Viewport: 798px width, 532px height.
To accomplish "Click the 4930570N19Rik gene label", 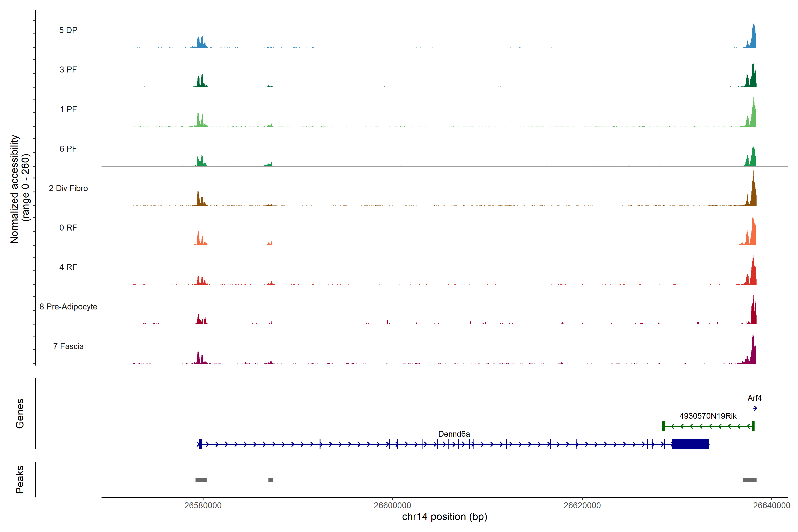I will click(708, 416).
